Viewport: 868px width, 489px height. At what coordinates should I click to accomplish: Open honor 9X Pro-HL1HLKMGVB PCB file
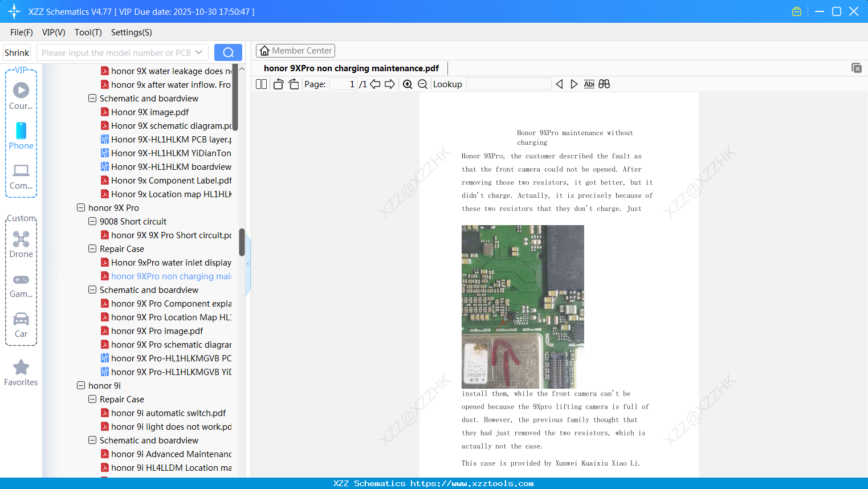tap(171, 358)
